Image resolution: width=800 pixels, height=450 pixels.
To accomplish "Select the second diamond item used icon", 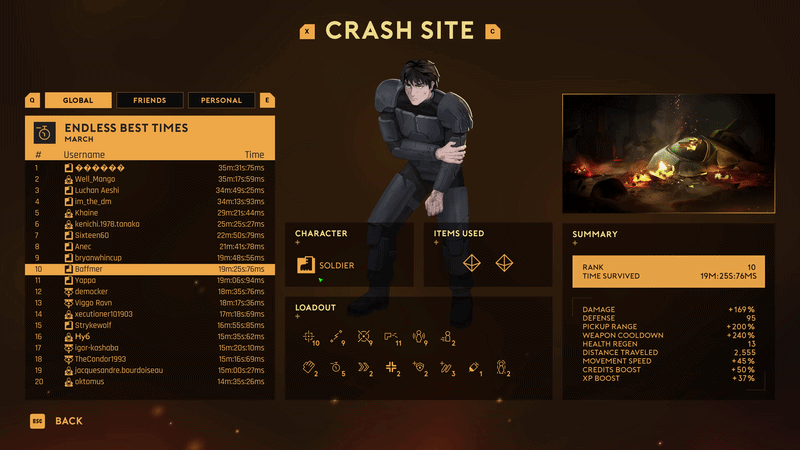I will click(x=504, y=263).
